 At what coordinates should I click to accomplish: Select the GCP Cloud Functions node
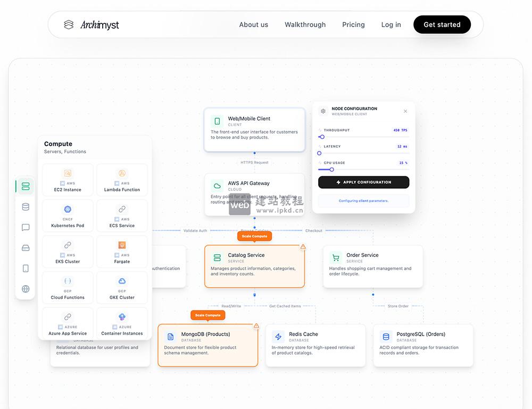68,287
